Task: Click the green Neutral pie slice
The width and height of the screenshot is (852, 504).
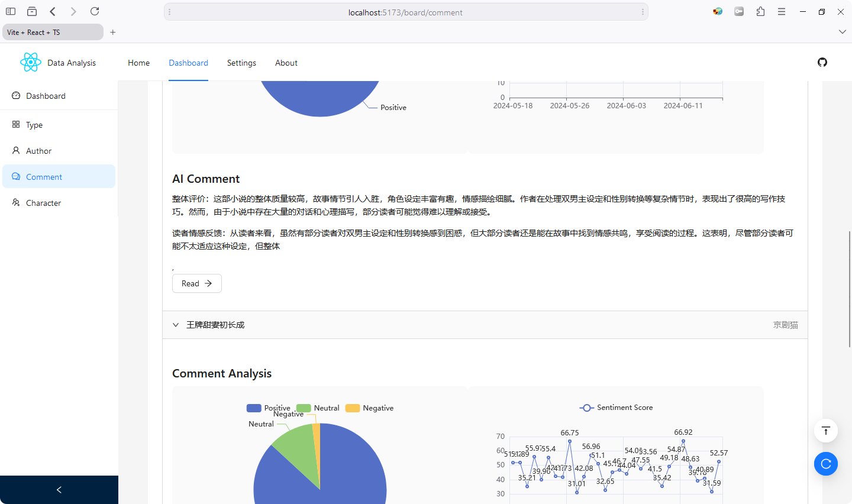Action: (297, 453)
